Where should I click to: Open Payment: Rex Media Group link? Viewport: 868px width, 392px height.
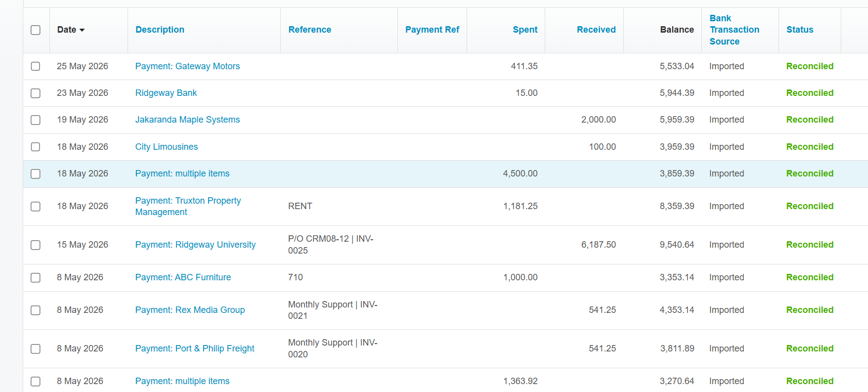point(190,310)
